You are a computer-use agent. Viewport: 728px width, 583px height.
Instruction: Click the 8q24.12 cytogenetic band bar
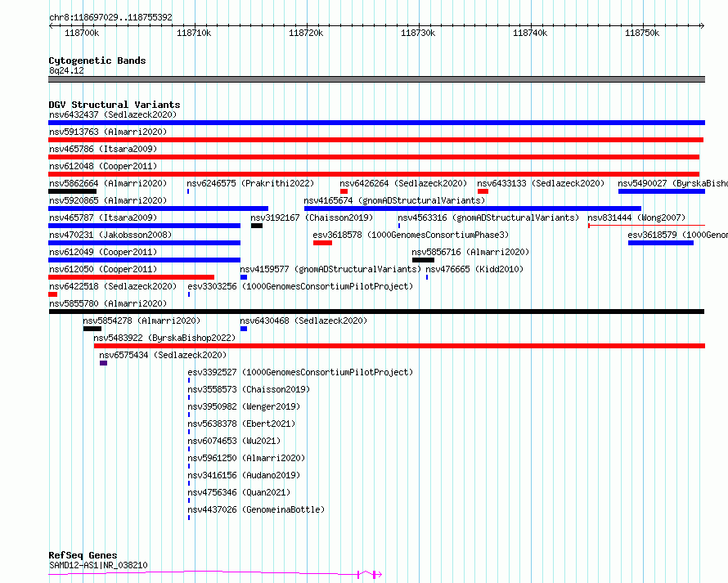pos(376,79)
